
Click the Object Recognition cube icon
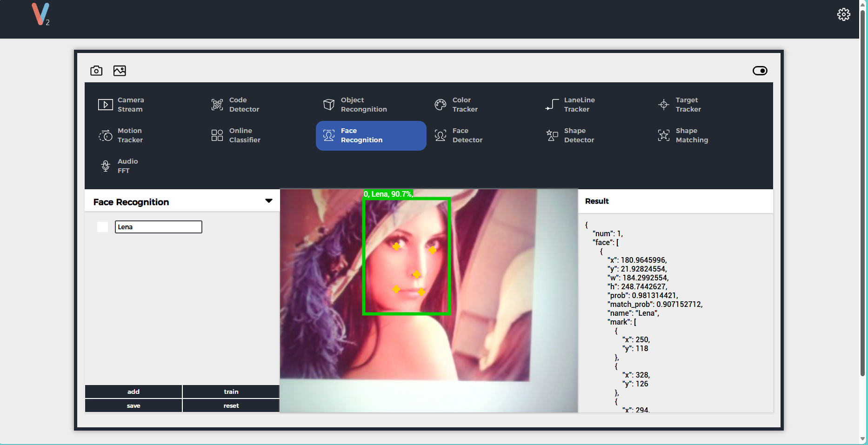(x=329, y=105)
